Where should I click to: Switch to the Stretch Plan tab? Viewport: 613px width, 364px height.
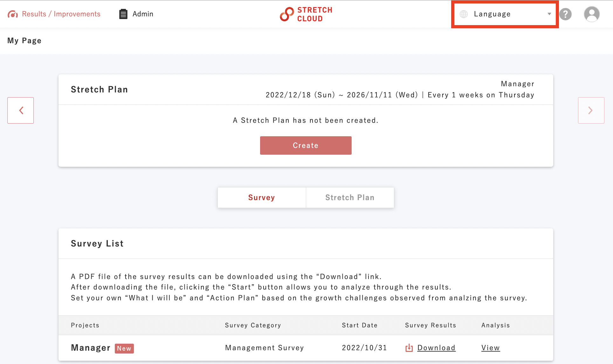(x=350, y=198)
